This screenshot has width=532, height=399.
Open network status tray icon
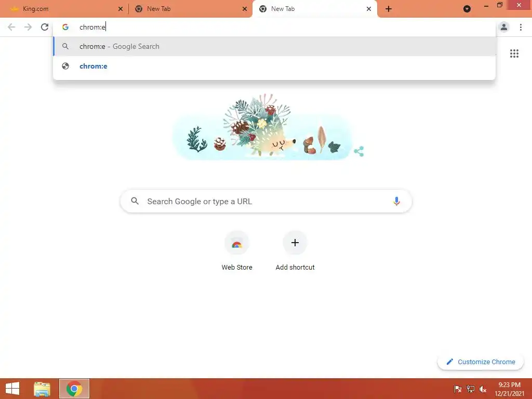pyautogui.click(x=471, y=389)
